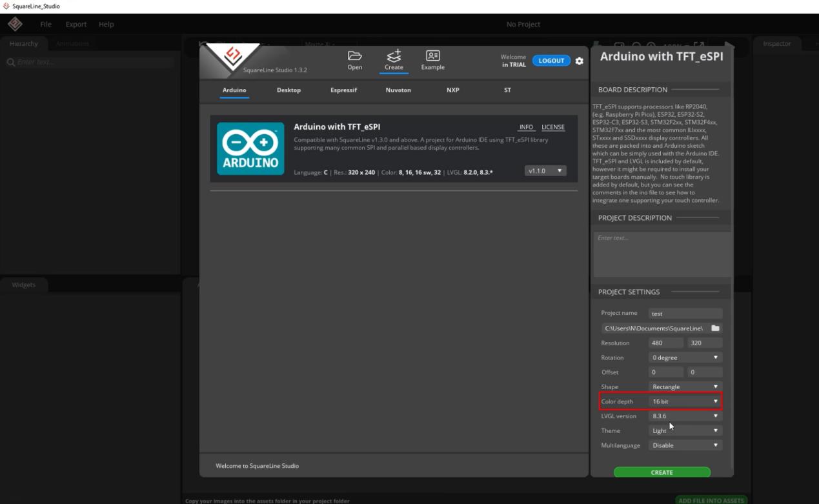Open settings with the gear icon
The image size is (819, 504).
[579, 61]
